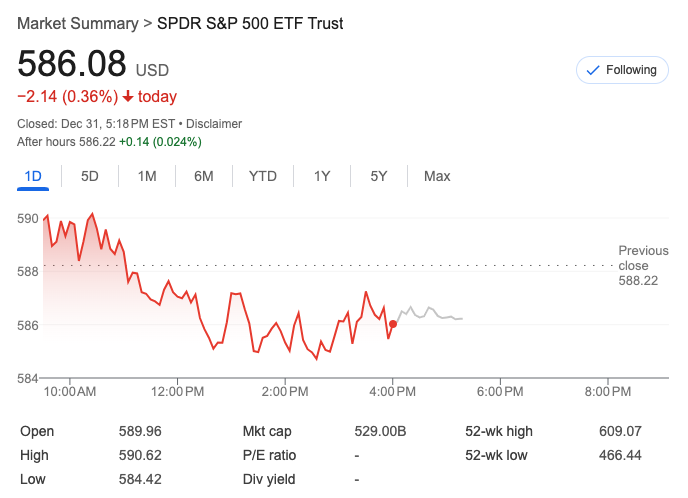Switch to the 5D tab

tap(90, 177)
